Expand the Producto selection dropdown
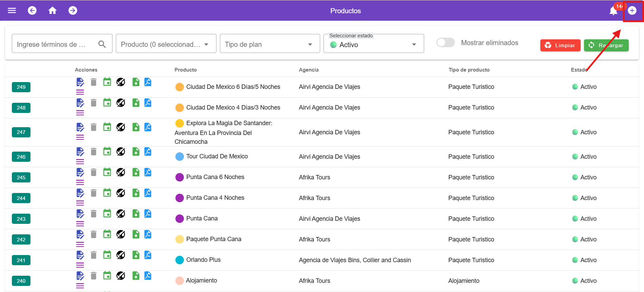Screen dimensions: 644x292 [166, 44]
